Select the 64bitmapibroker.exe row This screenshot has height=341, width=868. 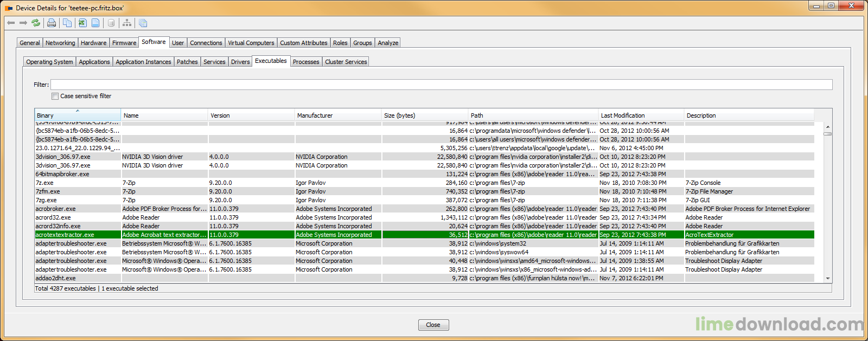tap(424, 174)
